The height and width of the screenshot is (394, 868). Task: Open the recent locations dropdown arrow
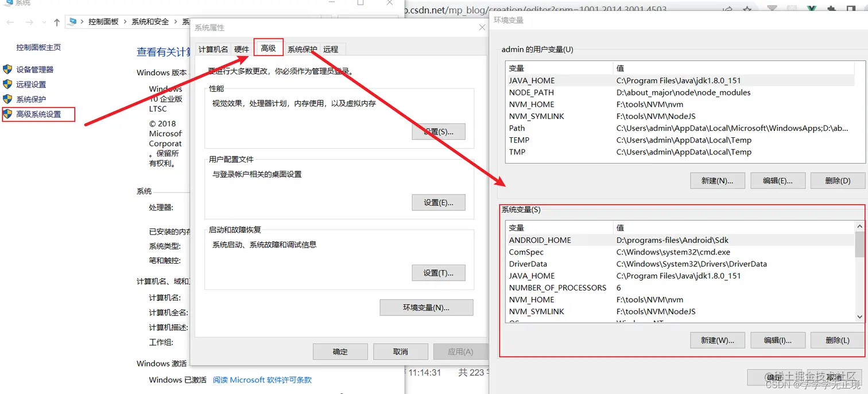click(x=44, y=22)
